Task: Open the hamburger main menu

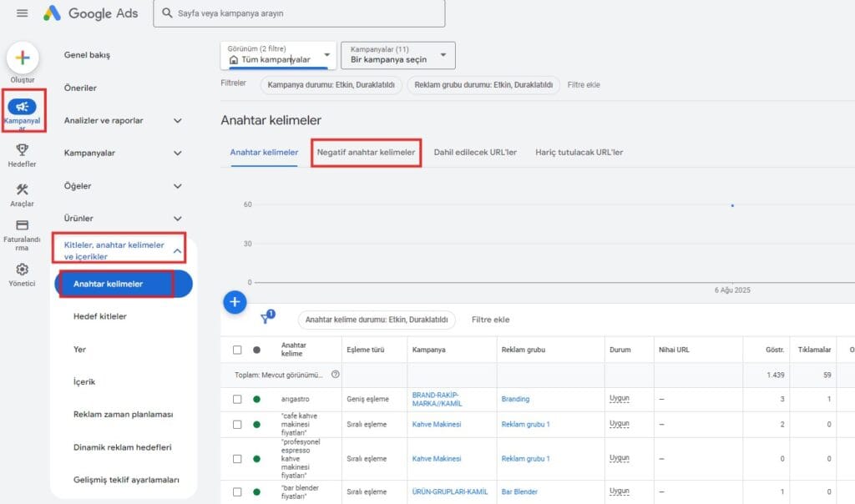Action: coord(23,13)
